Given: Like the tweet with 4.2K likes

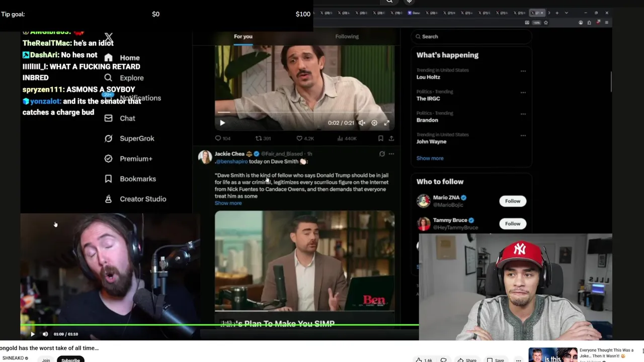Looking at the screenshot, I should 305,138.
